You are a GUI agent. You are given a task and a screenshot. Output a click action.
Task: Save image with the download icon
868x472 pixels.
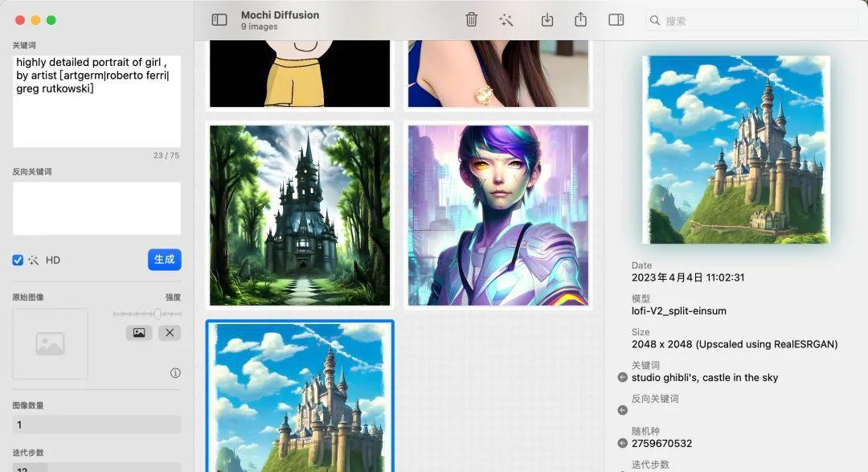click(547, 20)
